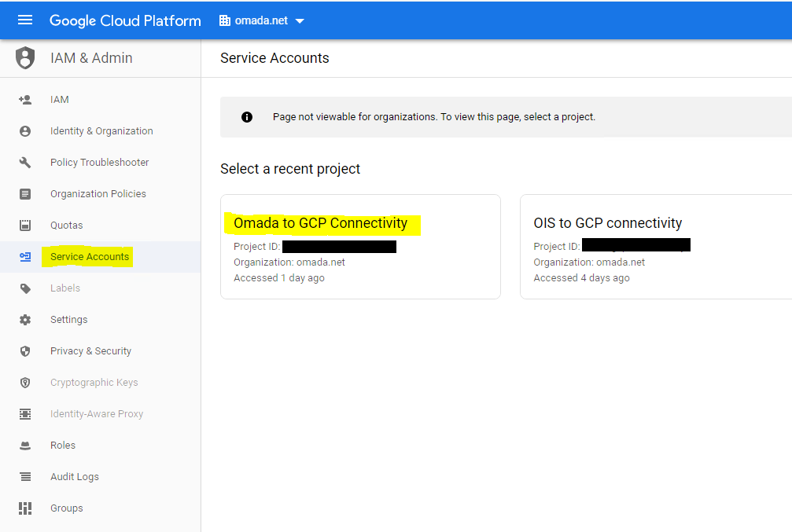The height and width of the screenshot is (532, 792).
Task: Select the Omada to GCP Connectivity project card
Action: pos(360,247)
